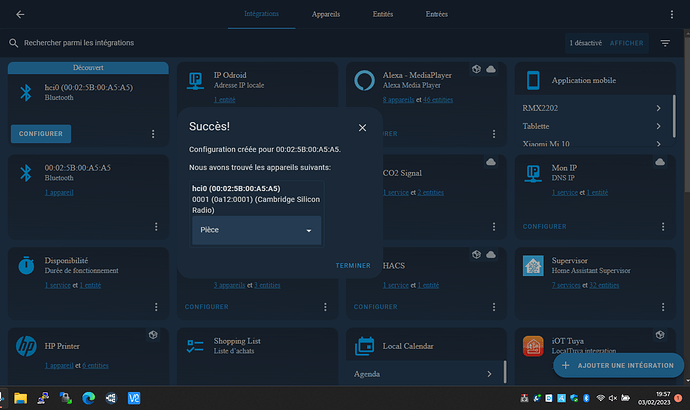Click AJOUTER UNE INTÉGRATION button
Viewport: 690px width, 410px height.
point(618,365)
